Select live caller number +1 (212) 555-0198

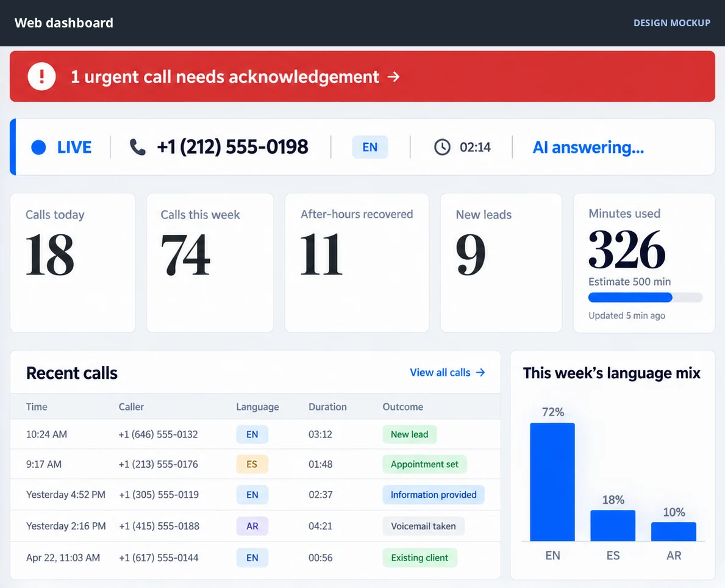click(x=232, y=147)
